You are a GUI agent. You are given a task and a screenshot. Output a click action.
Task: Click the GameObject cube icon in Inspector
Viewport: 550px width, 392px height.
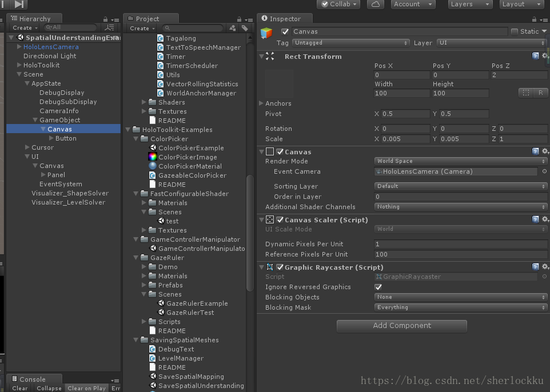coord(266,33)
